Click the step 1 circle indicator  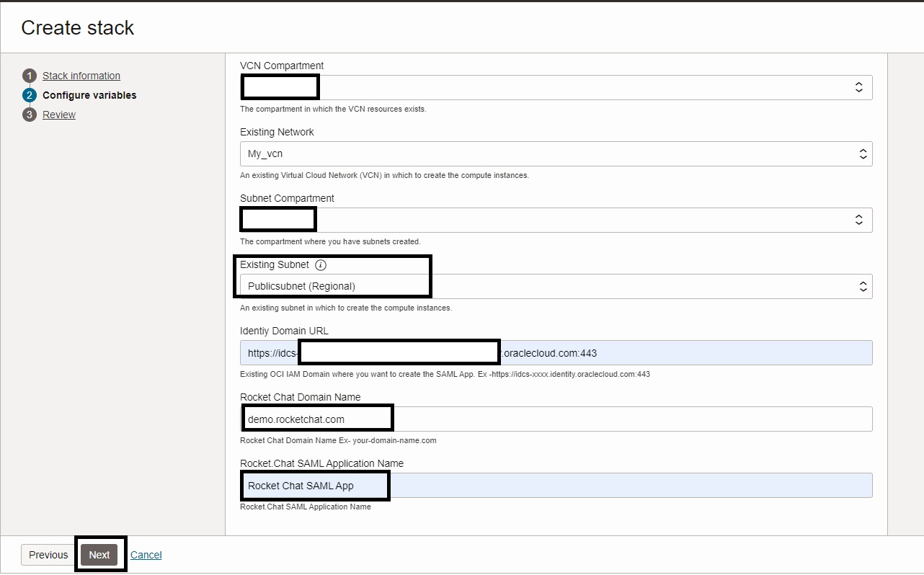click(x=30, y=75)
